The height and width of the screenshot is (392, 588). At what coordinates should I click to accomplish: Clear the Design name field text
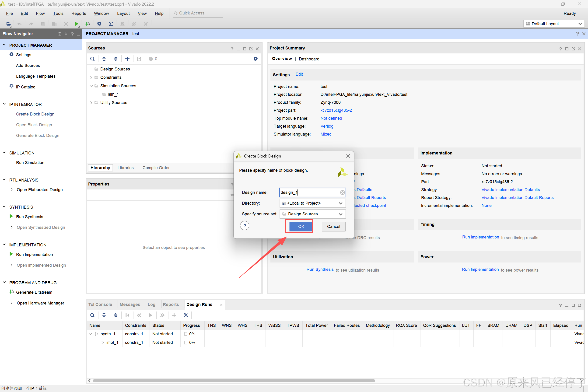(342, 192)
